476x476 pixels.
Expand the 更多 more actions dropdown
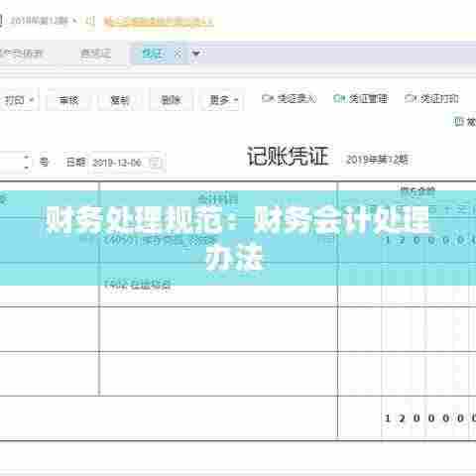pyautogui.click(x=223, y=99)
